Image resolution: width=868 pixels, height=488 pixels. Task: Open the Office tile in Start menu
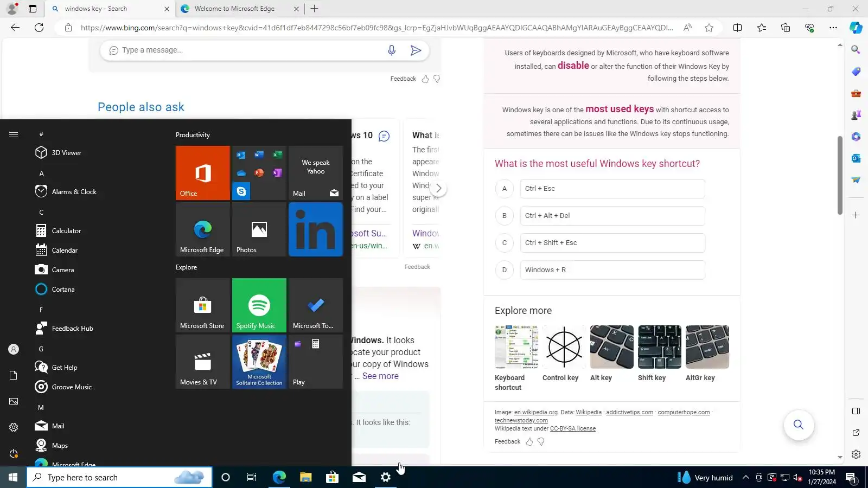click(203, 173)
